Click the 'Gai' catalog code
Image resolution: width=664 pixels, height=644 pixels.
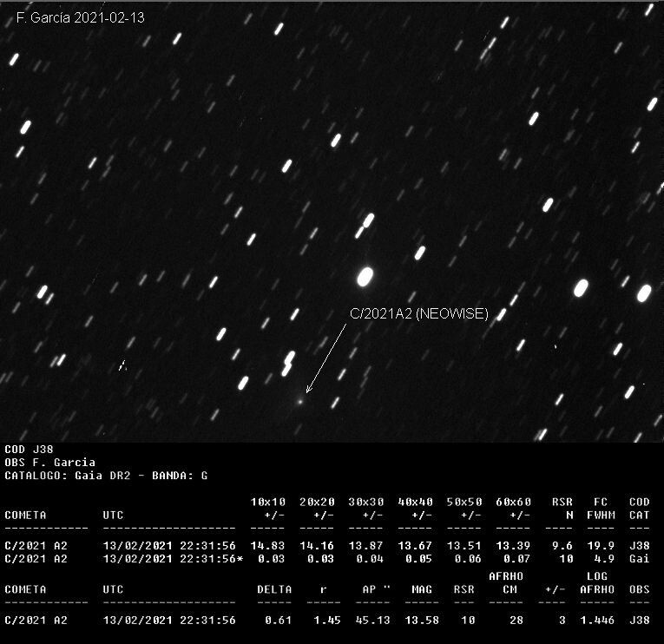(x=640, y=559)
